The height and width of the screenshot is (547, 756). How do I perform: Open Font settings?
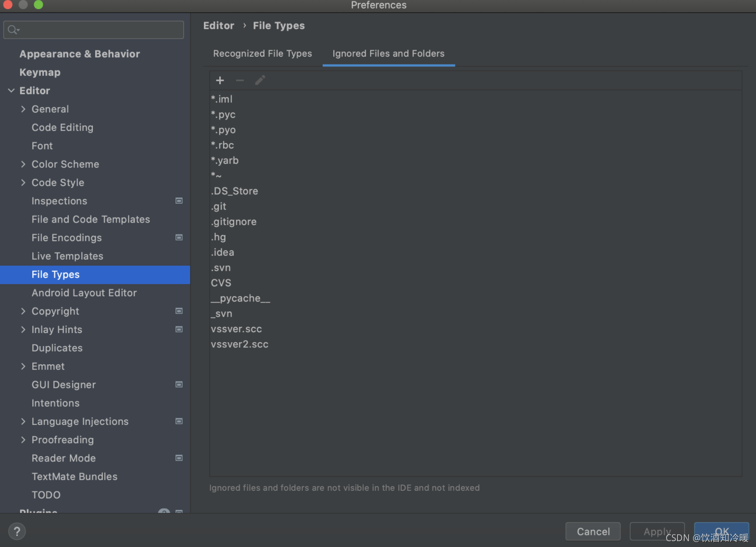(42, 146)
